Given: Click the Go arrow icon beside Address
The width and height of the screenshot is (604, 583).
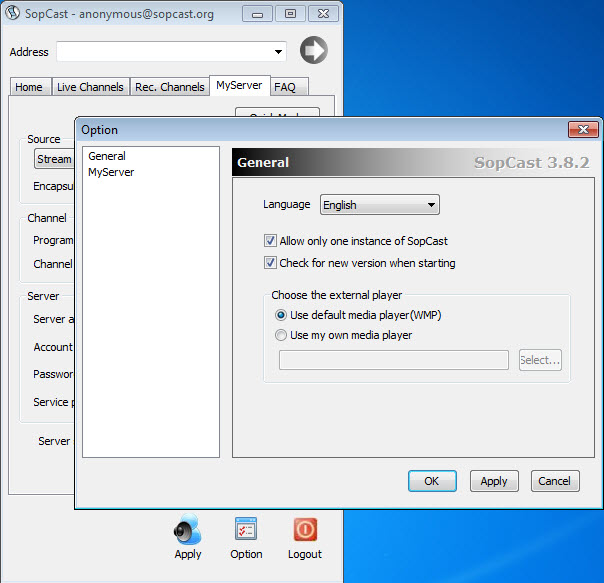Looking at the screenshot, I should pos(314,50).
